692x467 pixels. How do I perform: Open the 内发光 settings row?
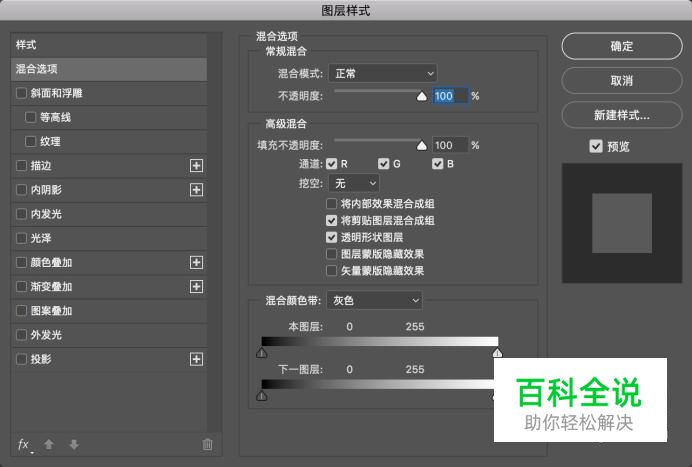pyautogui.click(x=109, y=215)
